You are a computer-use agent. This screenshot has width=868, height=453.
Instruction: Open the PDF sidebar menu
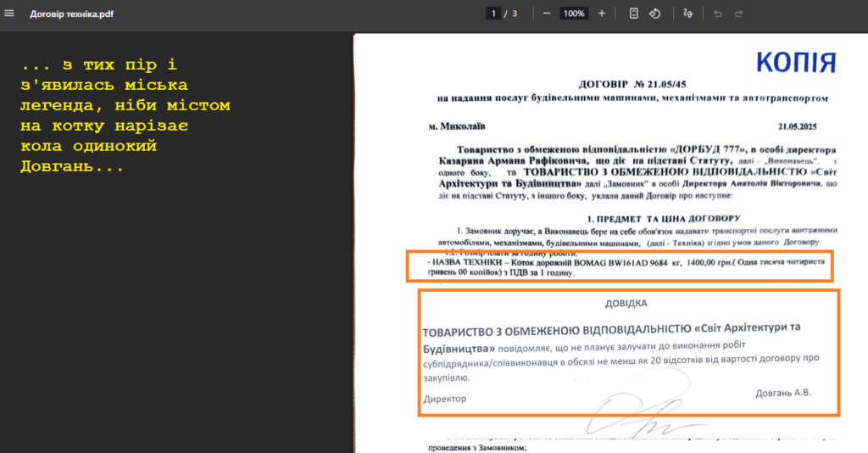pyautogui.click(x=10, y=14)
